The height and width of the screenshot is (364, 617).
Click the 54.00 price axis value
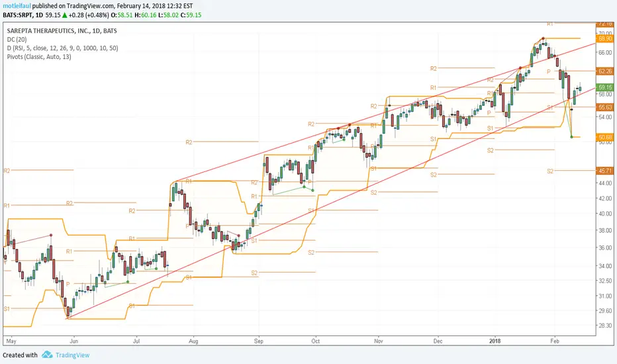605,117
